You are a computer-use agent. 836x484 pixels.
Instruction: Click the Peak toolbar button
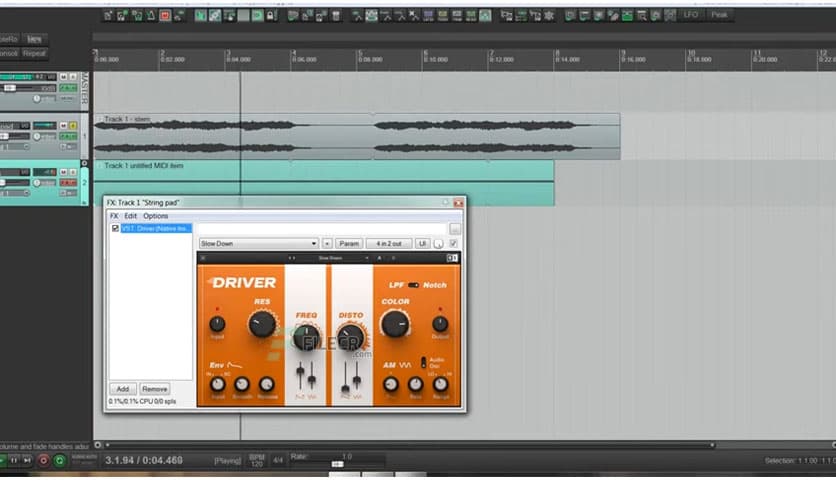click(x=719, y=15)
